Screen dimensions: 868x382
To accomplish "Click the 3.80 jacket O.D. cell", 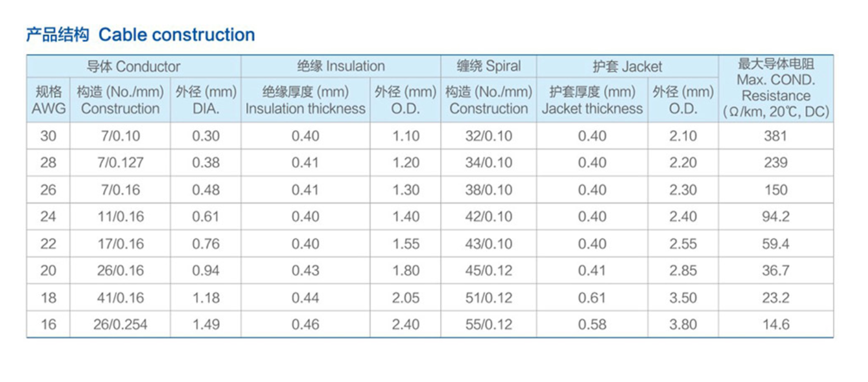I will 683,324.
